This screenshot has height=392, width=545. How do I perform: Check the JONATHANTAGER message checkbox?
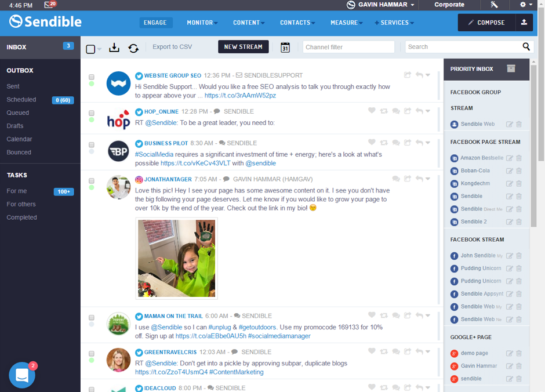coord(92,181)
